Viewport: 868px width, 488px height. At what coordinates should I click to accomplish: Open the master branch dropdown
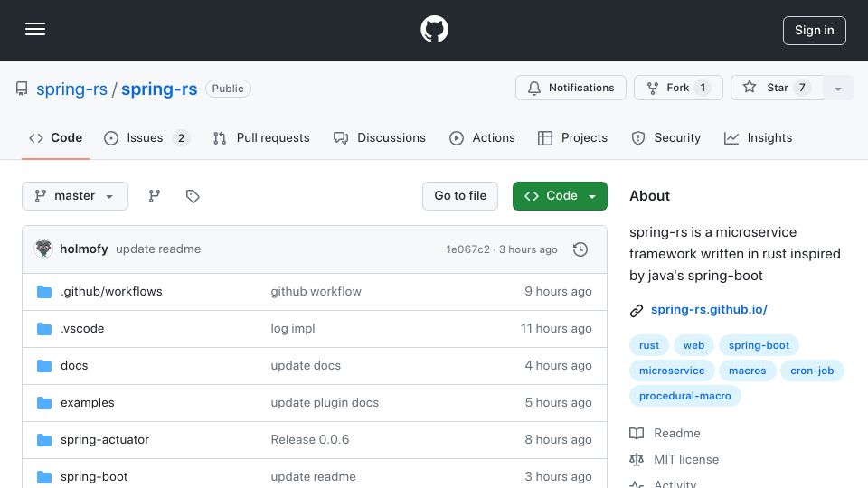tap(75, 196)
